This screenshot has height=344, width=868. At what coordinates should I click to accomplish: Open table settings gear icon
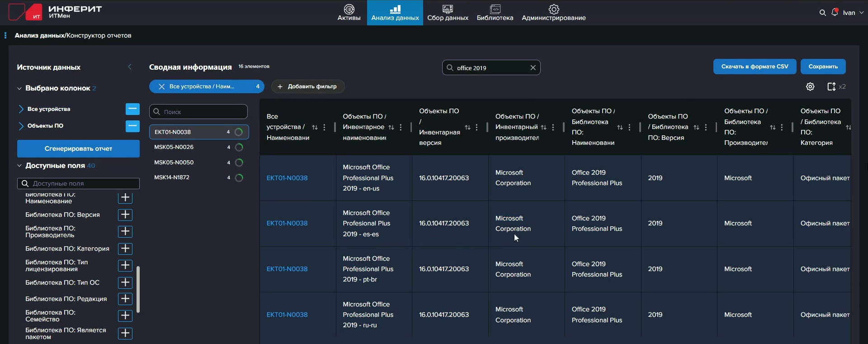(x=810, y=86)
